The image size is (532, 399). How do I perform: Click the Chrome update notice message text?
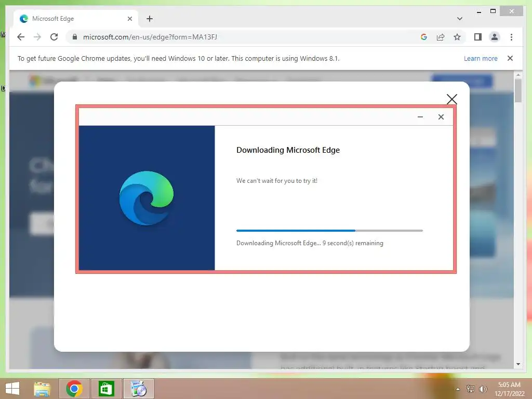coord(179,58)
